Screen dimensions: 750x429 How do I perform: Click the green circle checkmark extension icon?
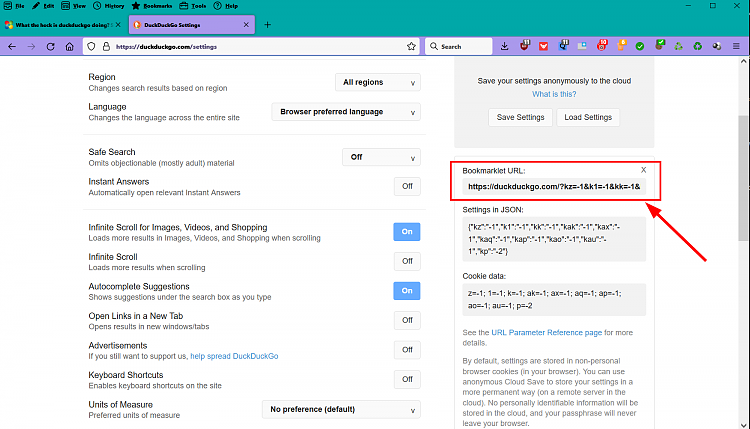click(640, 46)
